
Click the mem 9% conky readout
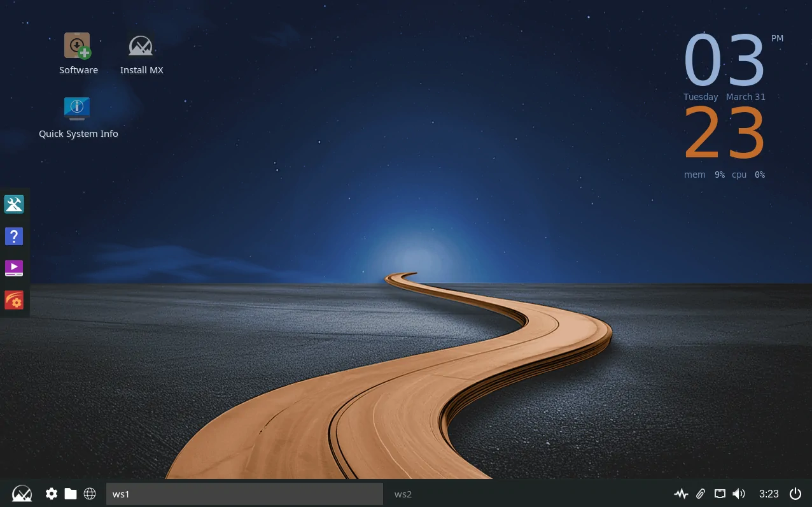pos(705,175)
